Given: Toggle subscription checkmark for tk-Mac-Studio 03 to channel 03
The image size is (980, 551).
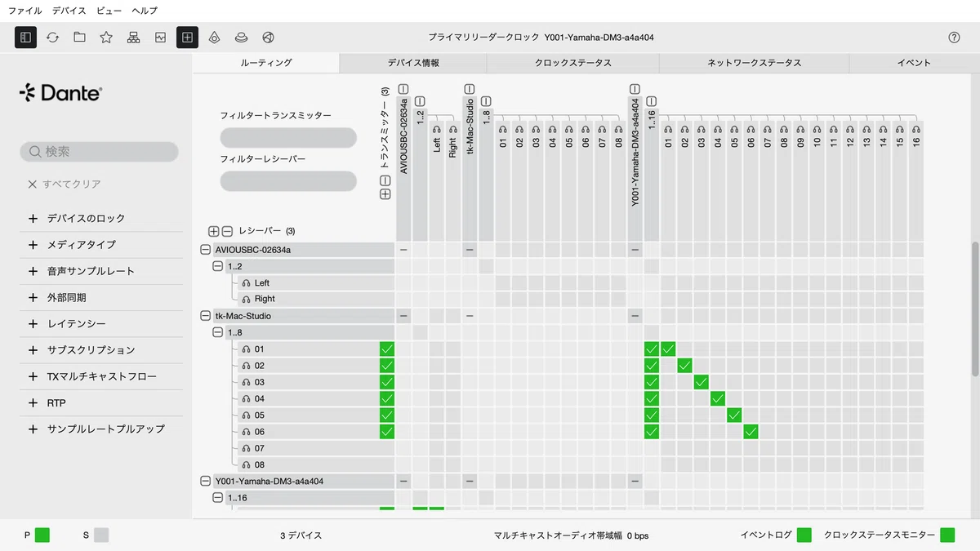Looking at the screenshot, I should (702, 382).
